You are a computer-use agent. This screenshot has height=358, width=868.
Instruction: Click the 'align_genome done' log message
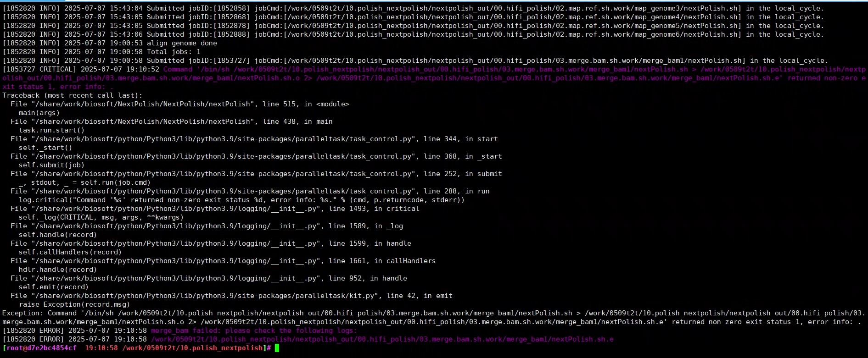tap(182, 43)
